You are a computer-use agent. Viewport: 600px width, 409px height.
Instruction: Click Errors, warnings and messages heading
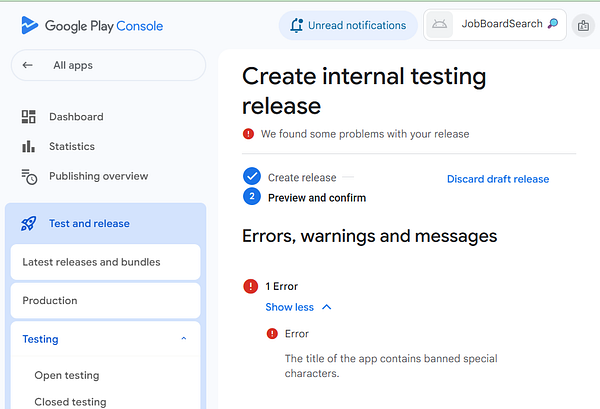point(369,236)
